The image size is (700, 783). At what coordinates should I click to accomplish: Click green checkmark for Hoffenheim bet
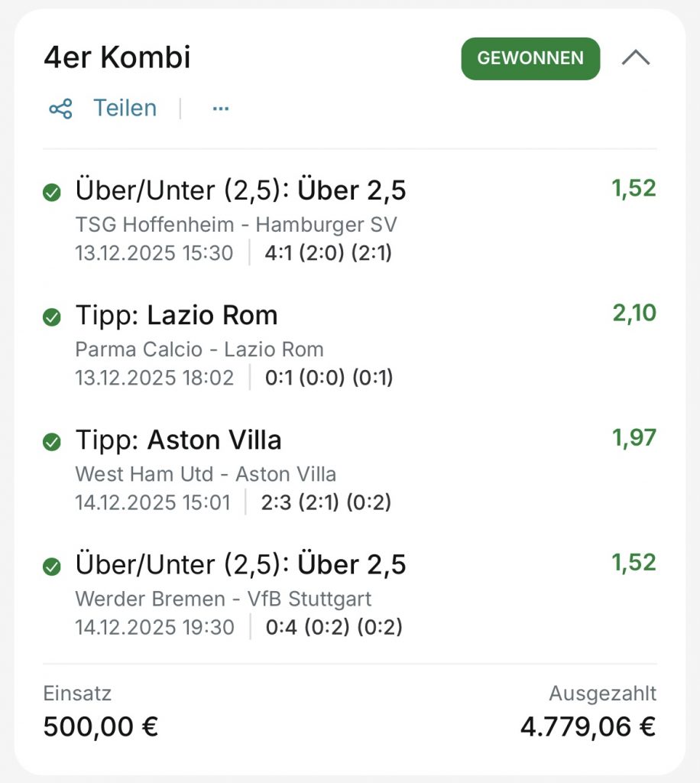point(52,193)
